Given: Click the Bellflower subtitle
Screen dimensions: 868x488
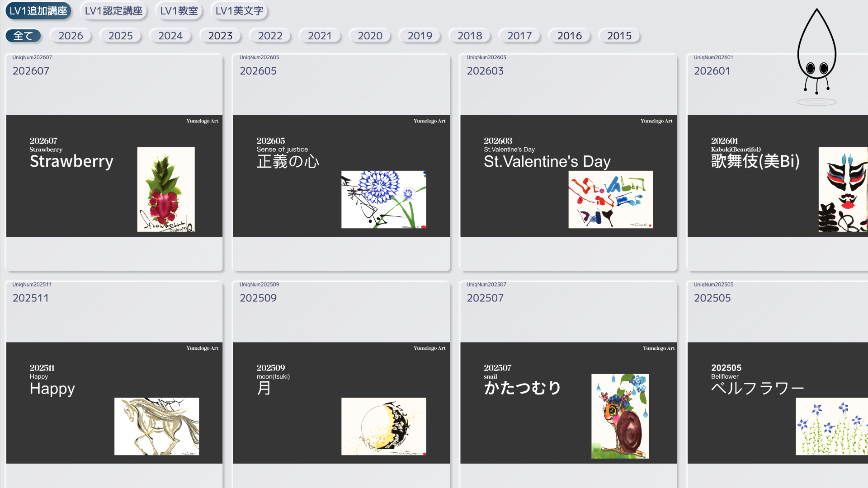Looking at the screenshot, I should tap(725, 377).
